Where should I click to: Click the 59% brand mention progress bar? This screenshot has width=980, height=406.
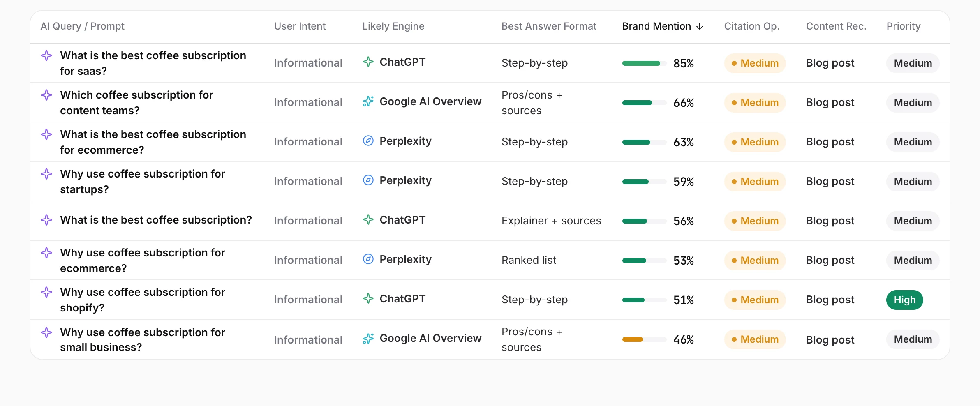pos(644,182)
